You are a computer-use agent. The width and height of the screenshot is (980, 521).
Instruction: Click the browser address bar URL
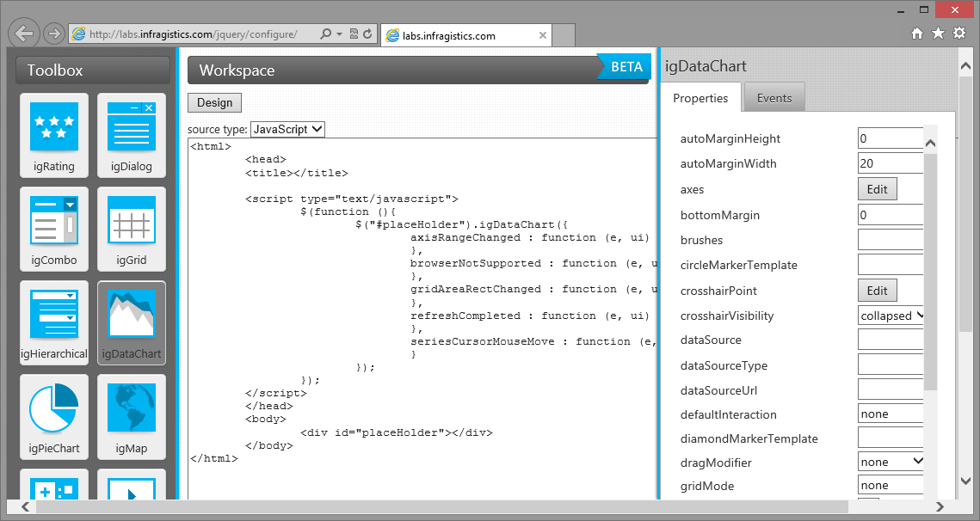click(x=193, y=34)
